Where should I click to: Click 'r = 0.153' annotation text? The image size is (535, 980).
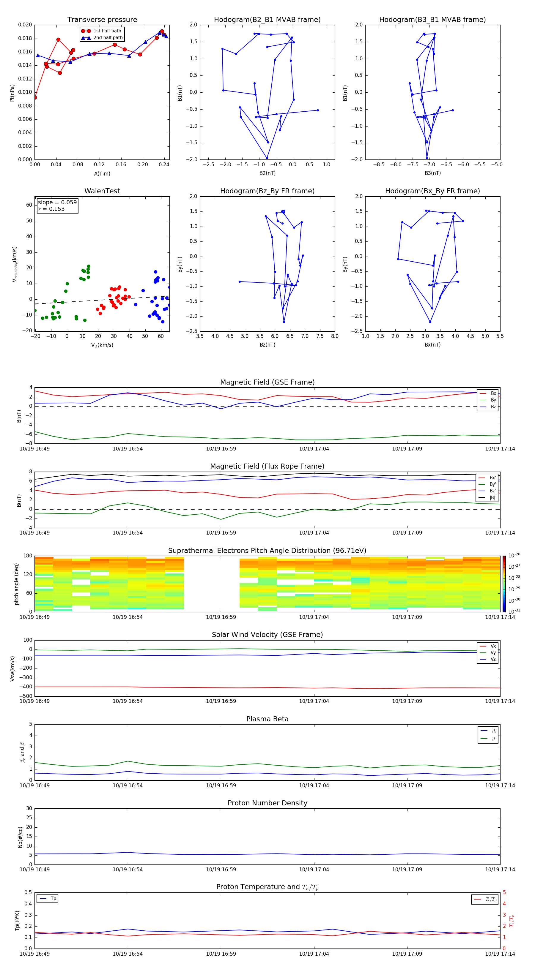click(51, 209)
